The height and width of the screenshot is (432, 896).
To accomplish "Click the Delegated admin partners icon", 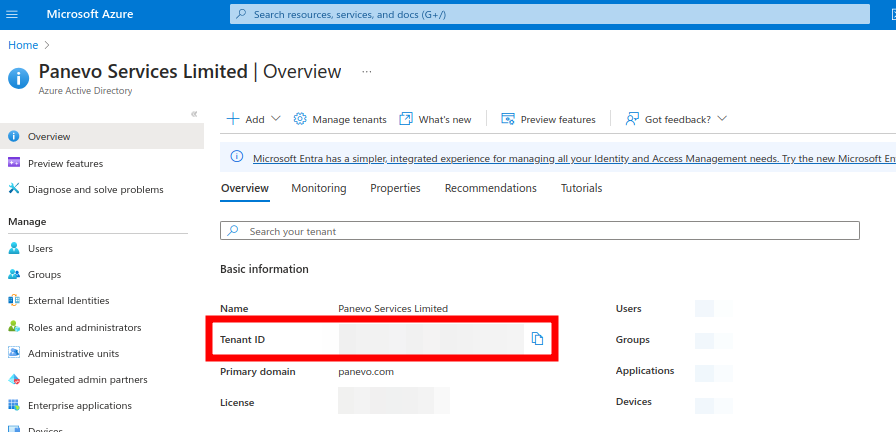I will [14, 379].
